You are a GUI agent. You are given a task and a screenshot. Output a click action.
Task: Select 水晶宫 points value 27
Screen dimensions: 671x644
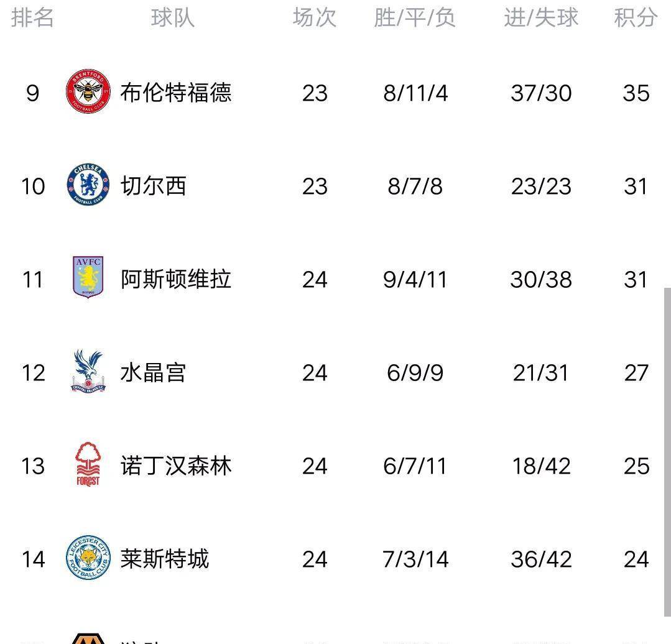(x=636, y=373)
